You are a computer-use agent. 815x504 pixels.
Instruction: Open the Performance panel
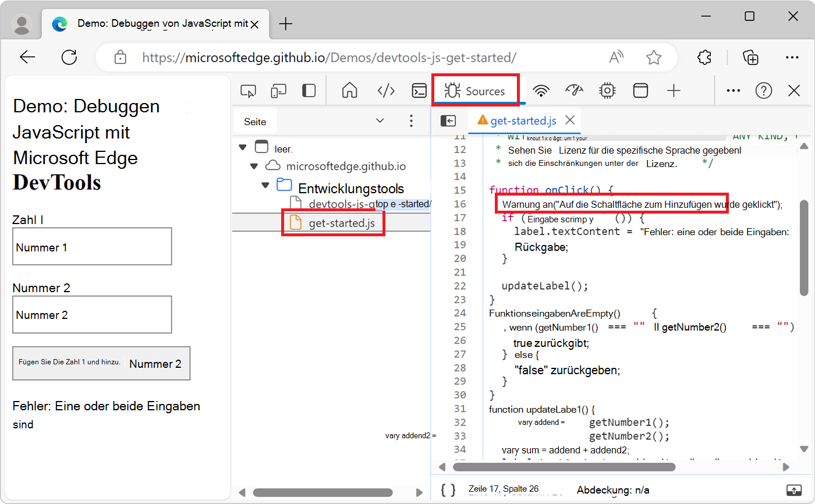(574, 90)
